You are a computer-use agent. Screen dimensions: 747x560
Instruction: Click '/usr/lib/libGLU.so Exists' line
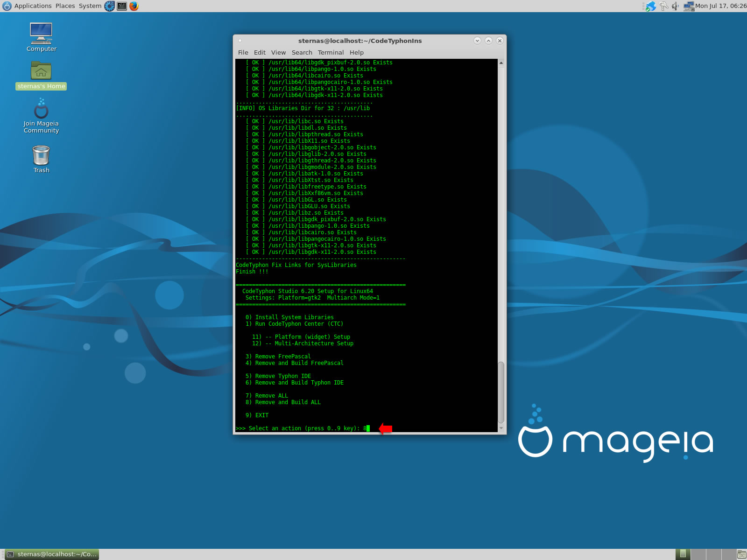298,206
